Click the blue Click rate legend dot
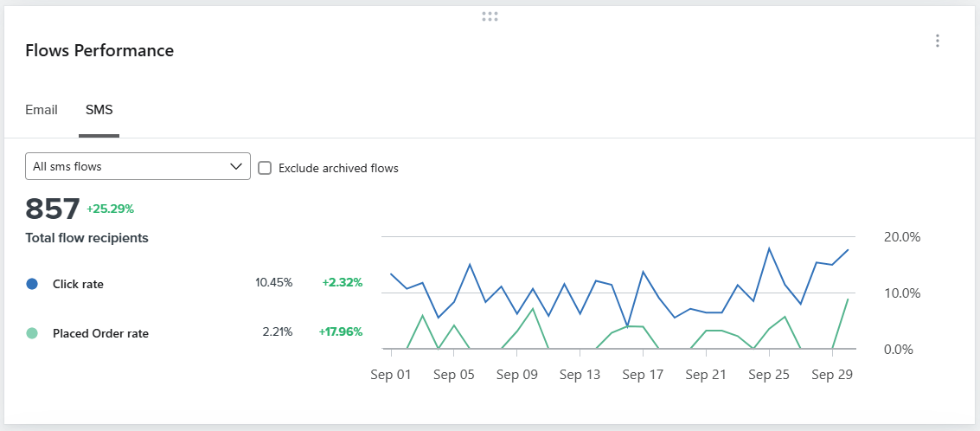The image size is (980, 431). 32,284
